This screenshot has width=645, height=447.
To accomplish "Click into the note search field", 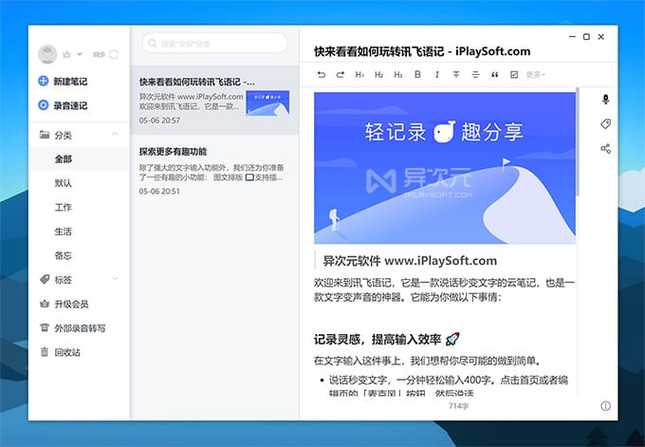I will point(215,43).
